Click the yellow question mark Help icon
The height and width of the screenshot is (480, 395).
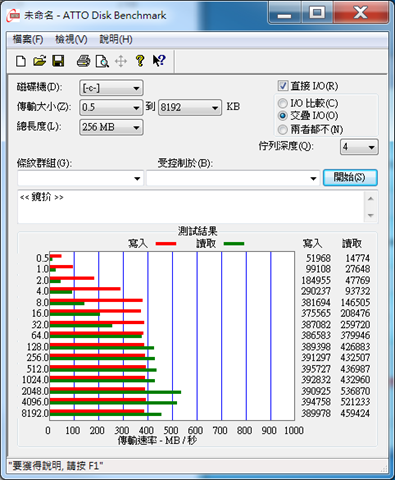pyautogui.click(x=140, y=61)
